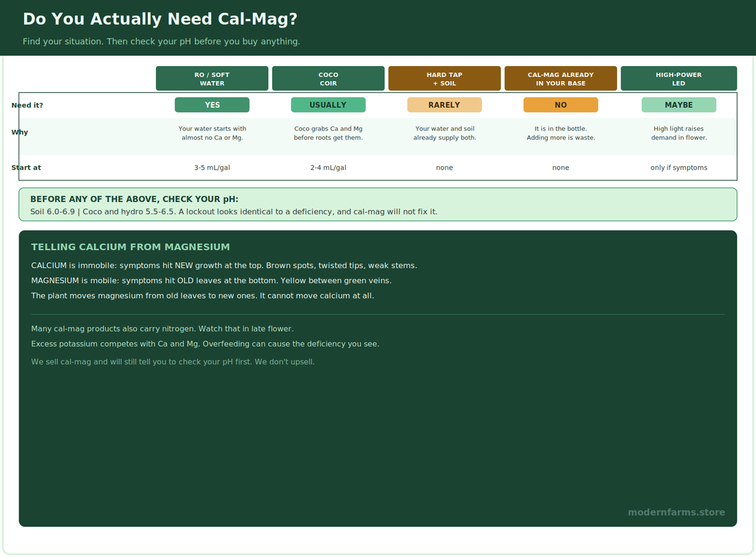Viewport: 756px width, 557px height.
Task: Click the 'Find your situation' subtitle
Action: pyautogui.click(x=161, y=41)
